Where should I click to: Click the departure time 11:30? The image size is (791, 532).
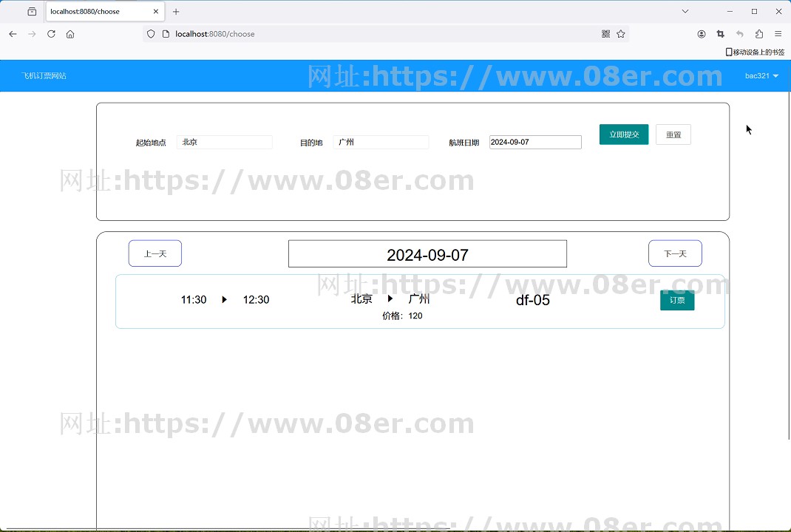[194, 299]
